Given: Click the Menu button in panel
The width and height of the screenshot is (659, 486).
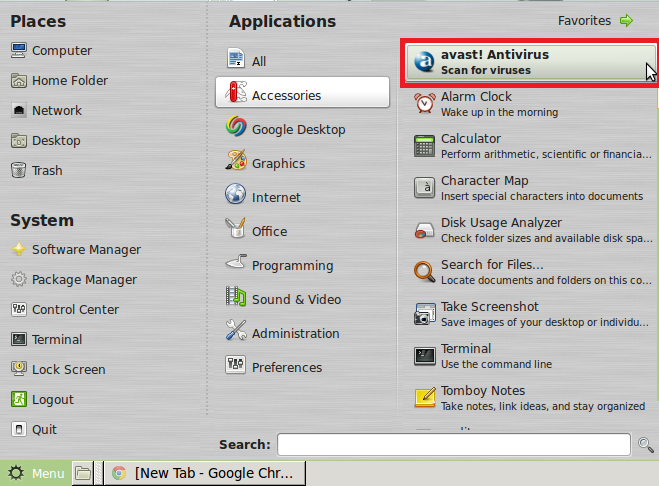Looking at the screenshot, I should 36,473.
